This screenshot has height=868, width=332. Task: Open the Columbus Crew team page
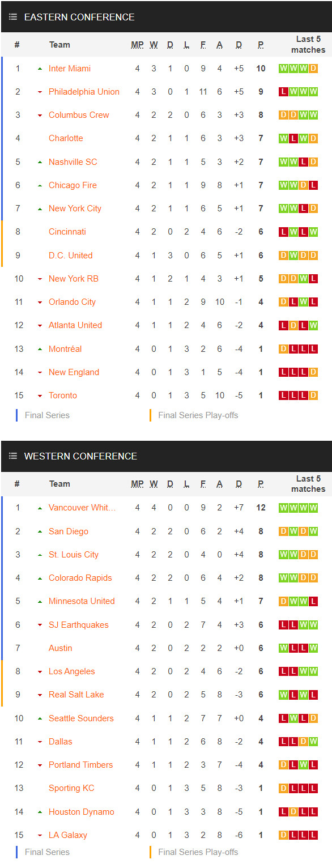tap(79, 115)
